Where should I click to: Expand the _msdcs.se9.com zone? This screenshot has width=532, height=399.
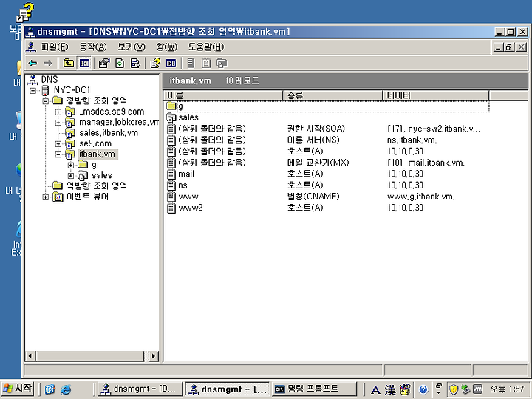[58, 112]
